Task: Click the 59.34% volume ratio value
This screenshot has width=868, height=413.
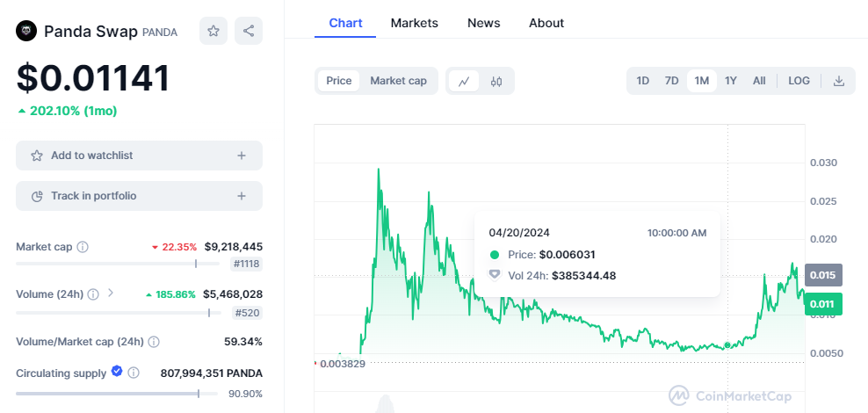Action: 243,342
